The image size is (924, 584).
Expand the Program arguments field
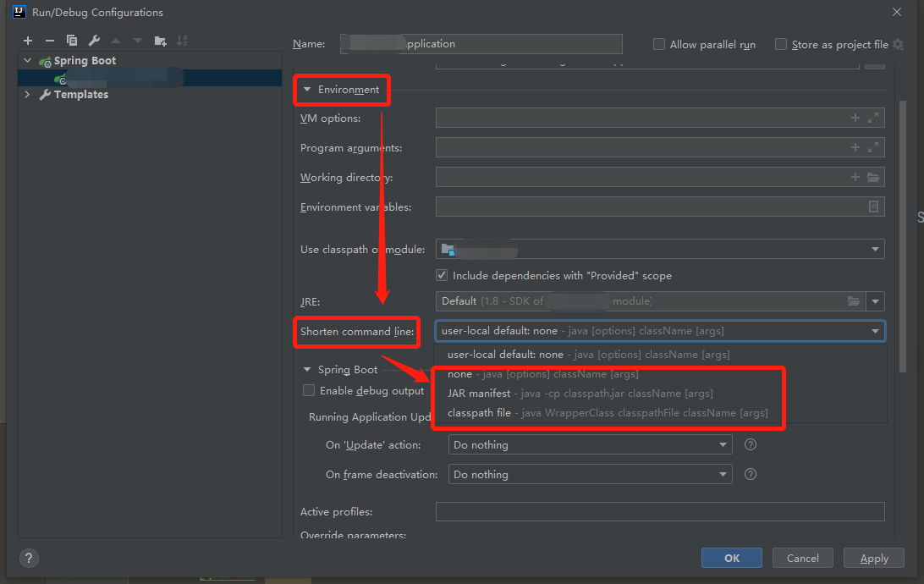coord(873,147)
